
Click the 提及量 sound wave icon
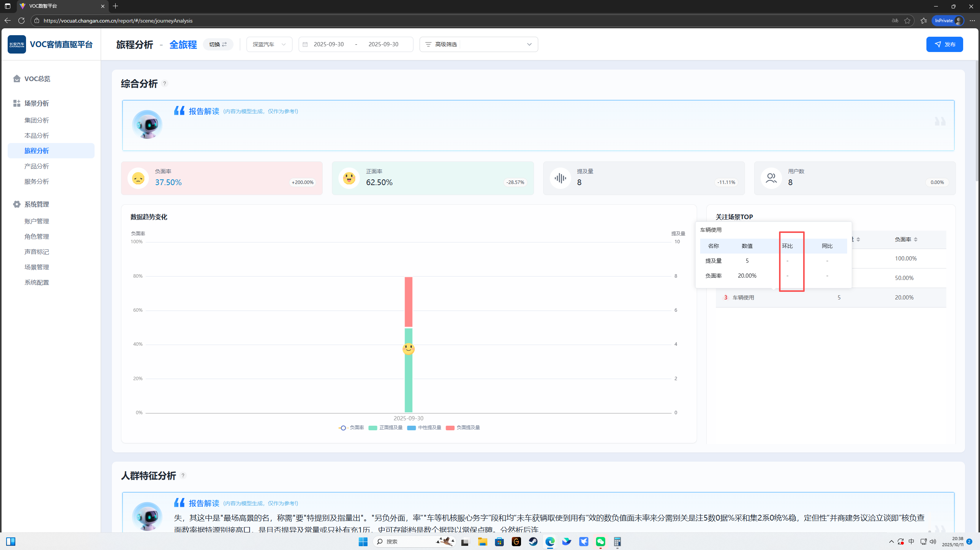pyautogui.click(x=560, y=178)
